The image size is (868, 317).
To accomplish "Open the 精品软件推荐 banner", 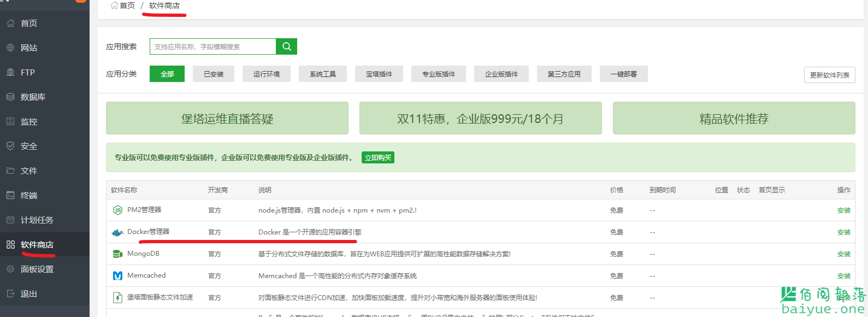I will 734,119.
